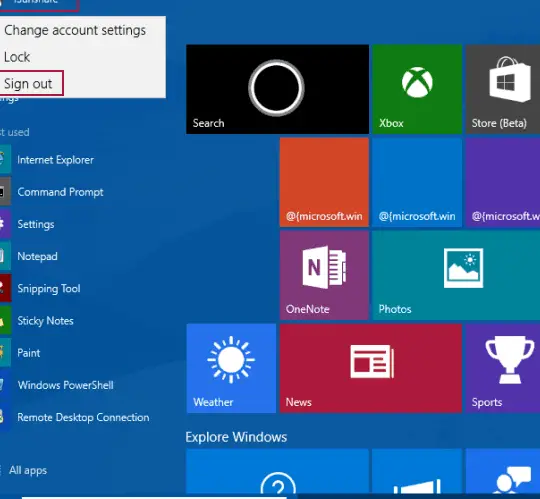The image size is (540, 499).
Task: Click the Sticky Notes icon
Action: click(5, 321)
